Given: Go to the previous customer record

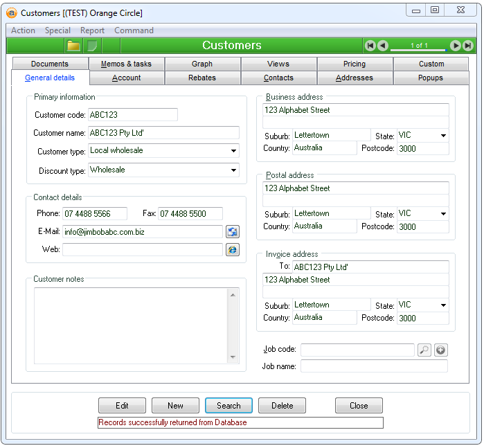Looking at the screenshot, I should (383, 46).
